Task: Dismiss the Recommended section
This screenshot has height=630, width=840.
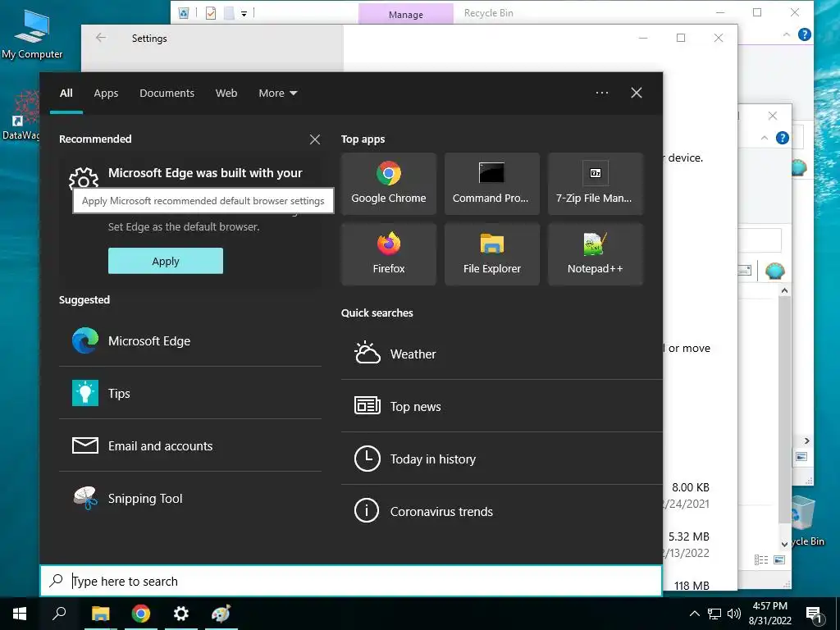Action: pyautogui.click(x=315, y=139)
